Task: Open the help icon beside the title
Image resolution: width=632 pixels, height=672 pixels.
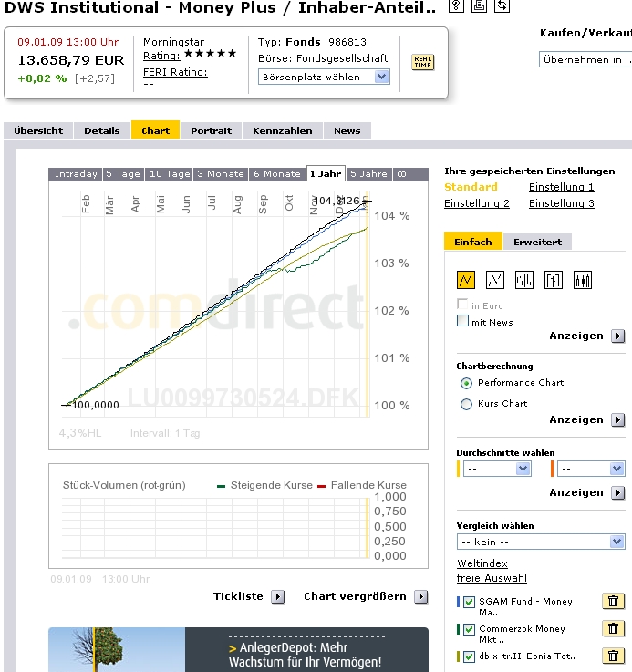Action: pos(456,5)
